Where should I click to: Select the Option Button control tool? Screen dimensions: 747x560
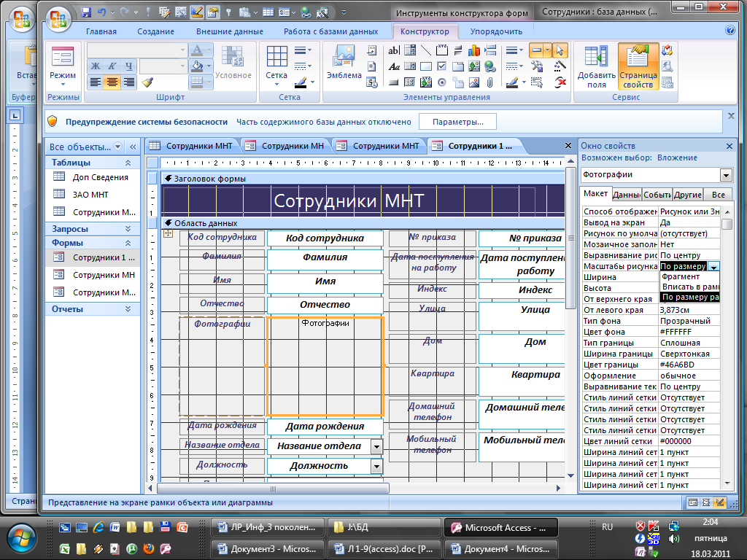pos(442,83)
